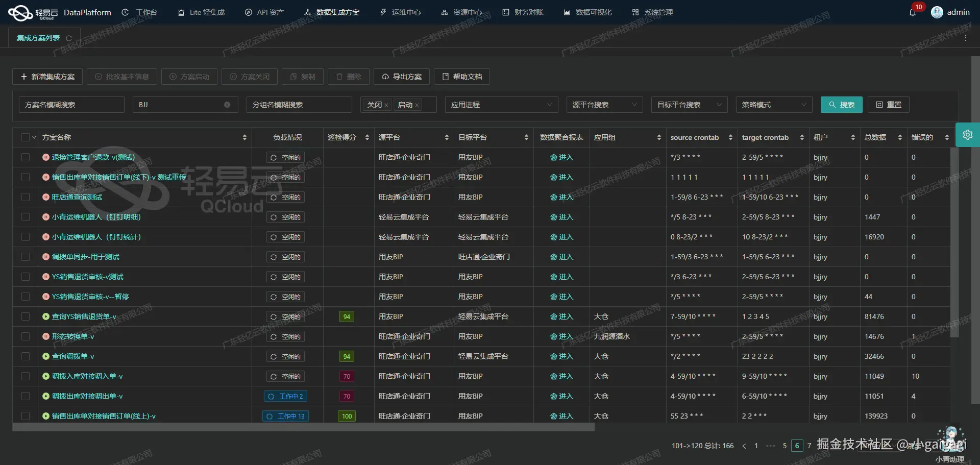
Task: Click the 复制 copy toolbar icon
Action: click(x=302, y=77)
